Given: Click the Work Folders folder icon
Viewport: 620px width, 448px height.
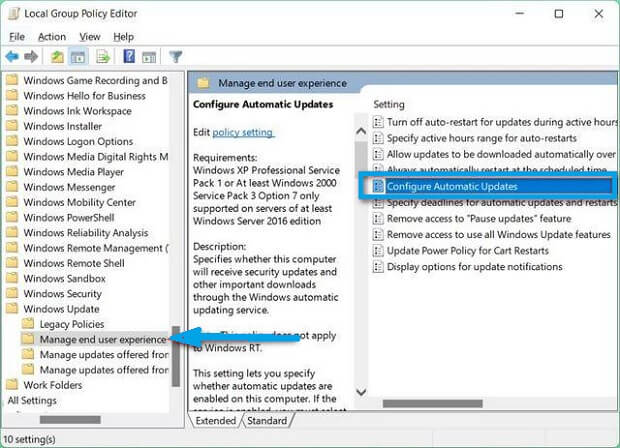Looking at the screenshot, I should click(12, 384).
